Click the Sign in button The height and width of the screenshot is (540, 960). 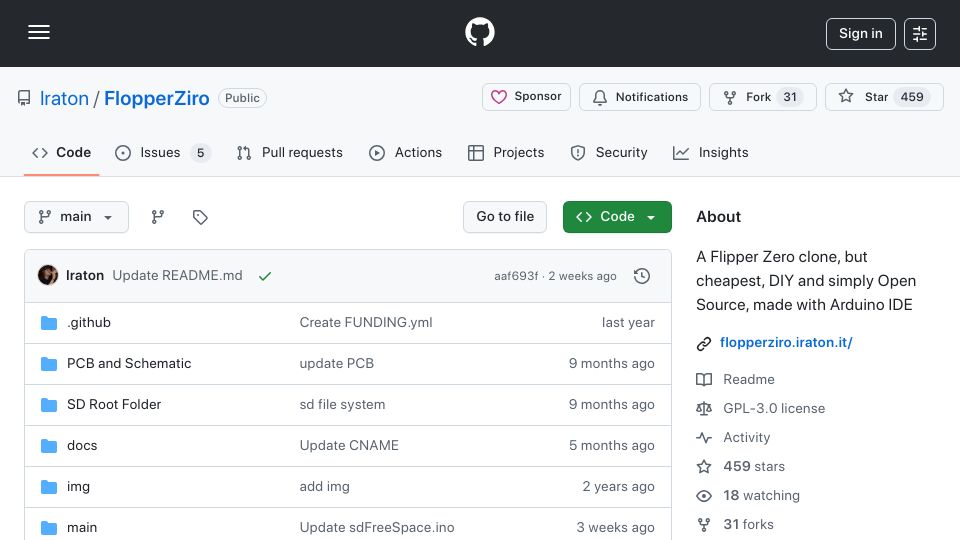(x=860, y=34)
